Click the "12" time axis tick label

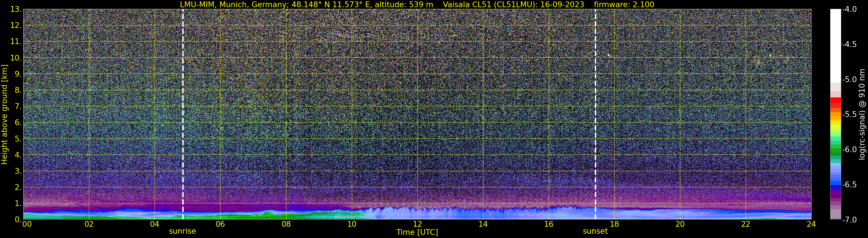pos(417,224)
